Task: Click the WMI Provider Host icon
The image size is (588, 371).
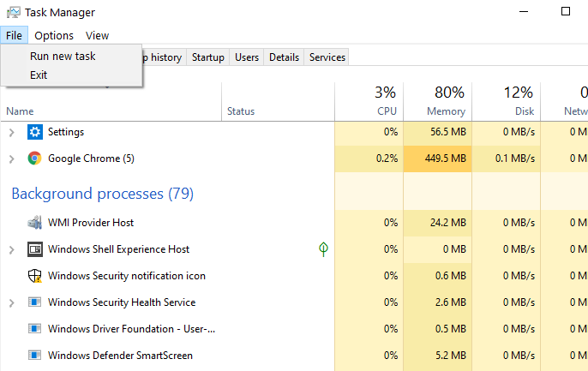Action: 34,223
